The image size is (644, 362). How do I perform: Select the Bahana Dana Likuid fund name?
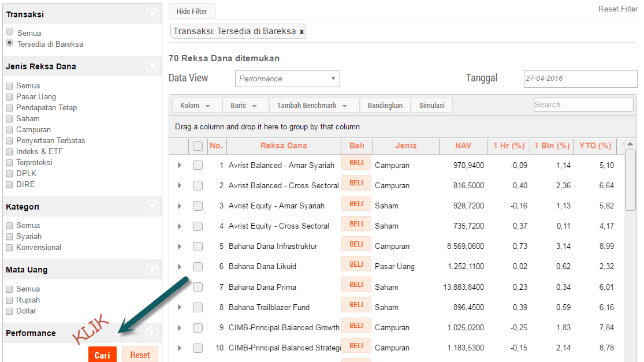[x=262, y=266]
